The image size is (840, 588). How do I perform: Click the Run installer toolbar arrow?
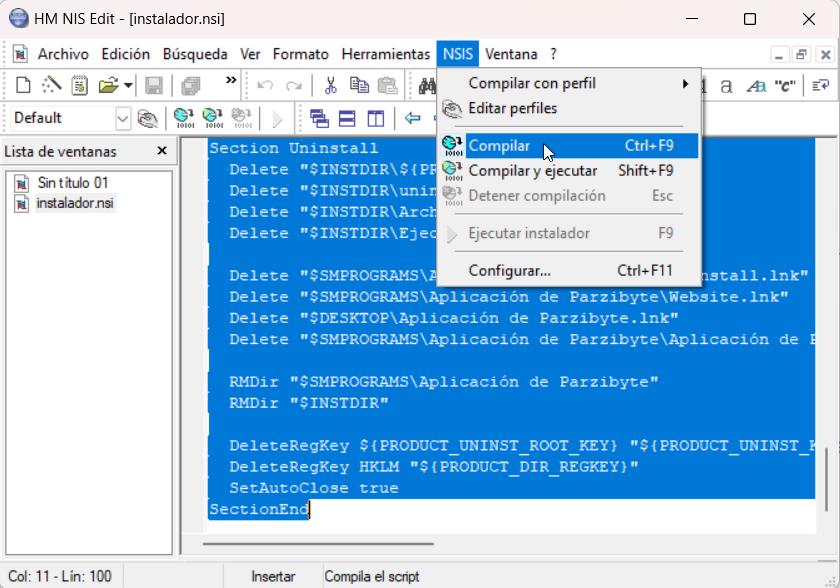tap(277, 119)
